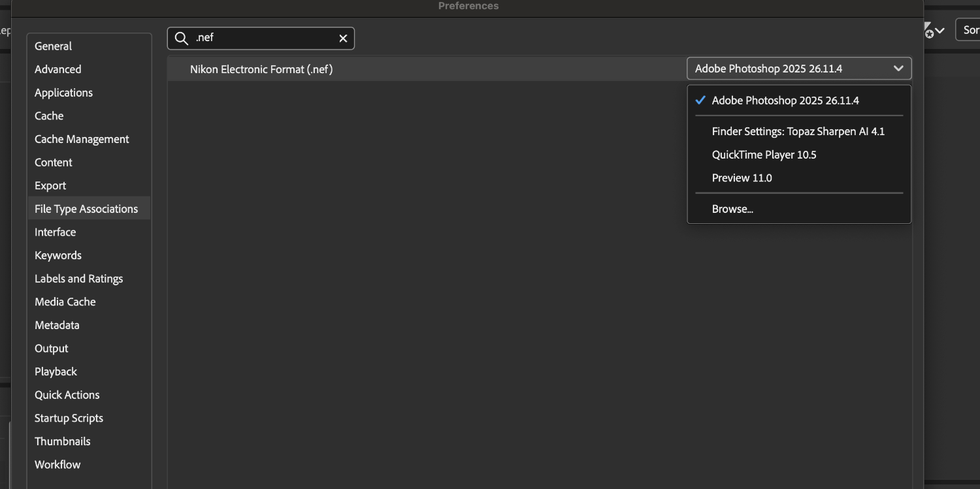The image size is (980, 489).
Task: Open Labels and Ratings preferences
Action: (78, 279)
